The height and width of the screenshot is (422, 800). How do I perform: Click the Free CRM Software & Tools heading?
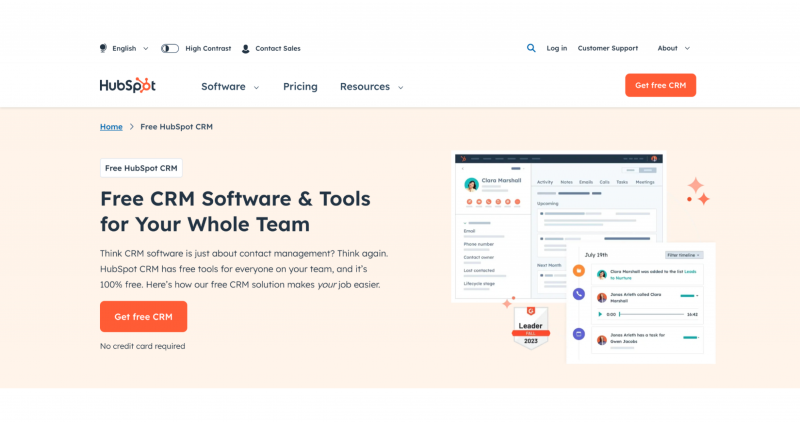click(x=235, y=211)
